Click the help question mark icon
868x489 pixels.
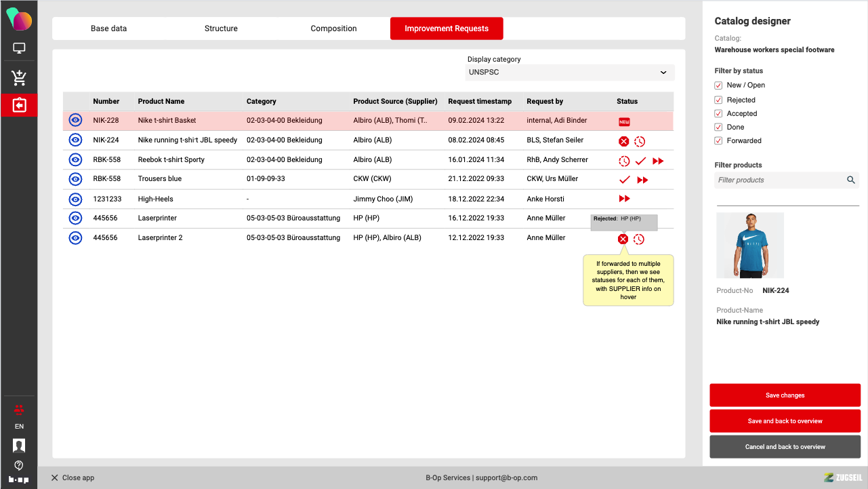pyautogui.click(x=19, y=465)
